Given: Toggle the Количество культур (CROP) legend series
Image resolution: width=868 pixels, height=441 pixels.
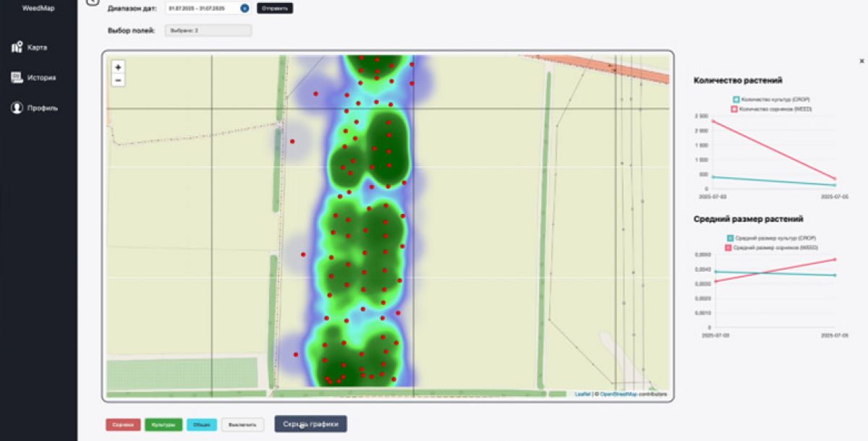Looking at the screenshot, I should pyautogui.click(x=736, y=99).
